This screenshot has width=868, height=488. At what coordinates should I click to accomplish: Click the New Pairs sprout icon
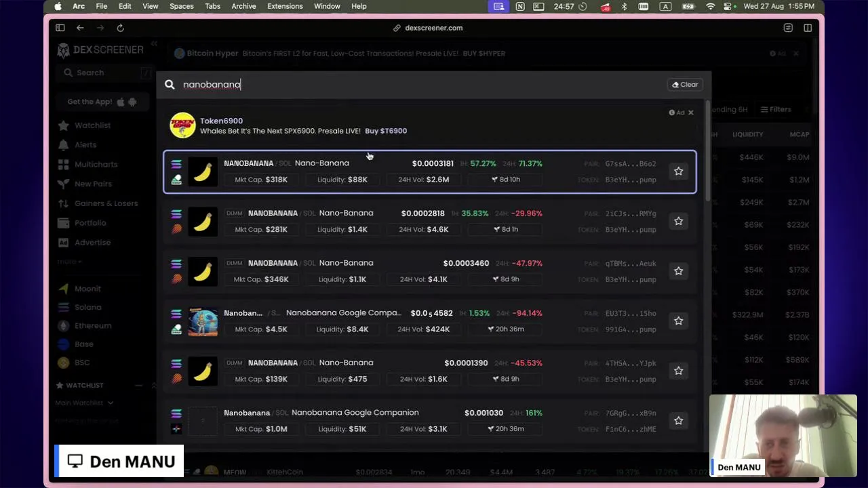pos(63,184)
